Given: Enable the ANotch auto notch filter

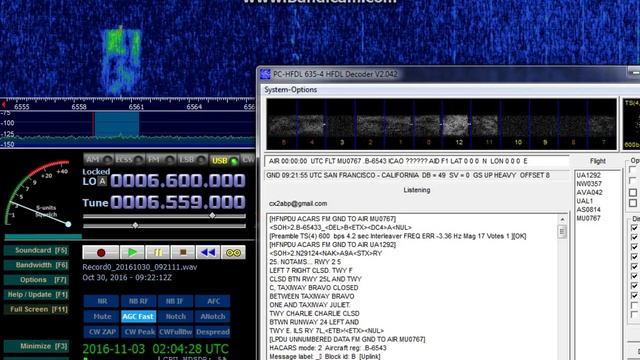Looking at the screenshot, I should click(x=213, y=316).
